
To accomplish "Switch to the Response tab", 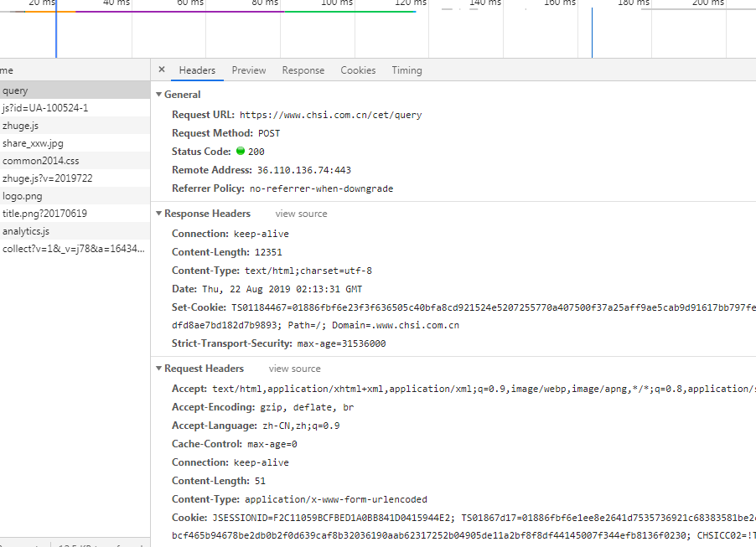I will click(303, 70).
